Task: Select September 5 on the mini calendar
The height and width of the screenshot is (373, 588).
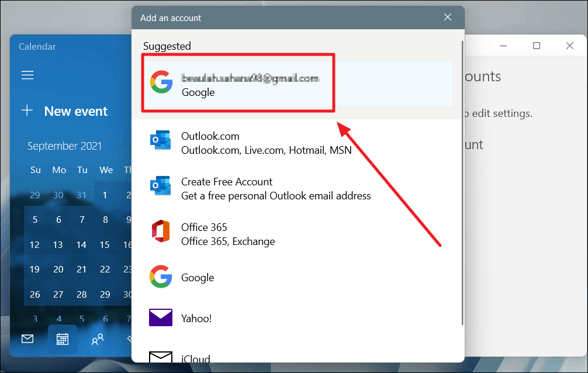Action: [34, 219]
